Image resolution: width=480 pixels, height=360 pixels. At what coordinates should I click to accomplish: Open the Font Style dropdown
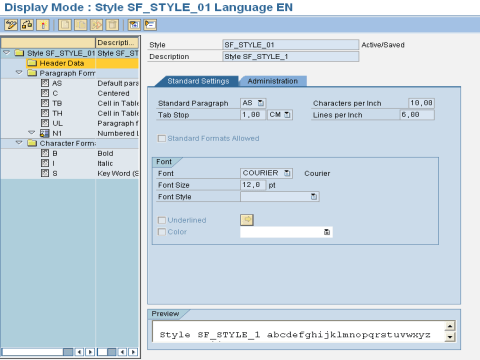[x=314, y=196]
